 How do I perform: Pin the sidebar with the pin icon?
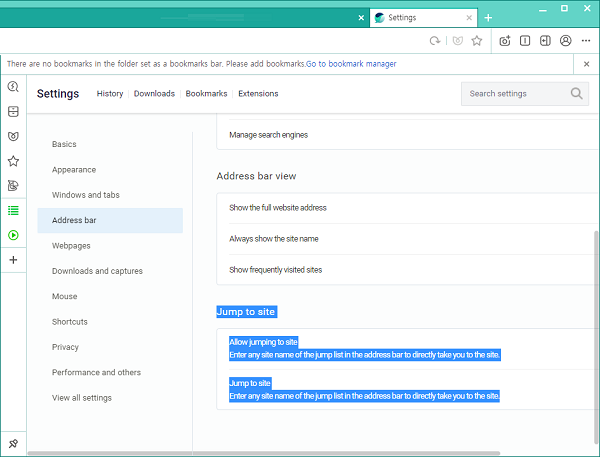pyautogui.click(x=13, y=443)
